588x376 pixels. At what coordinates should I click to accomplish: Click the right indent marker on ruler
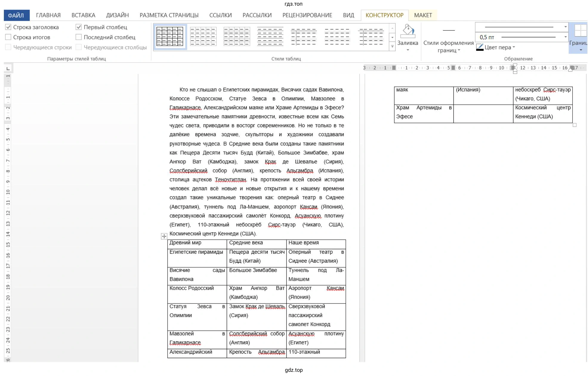pos(570,69)
